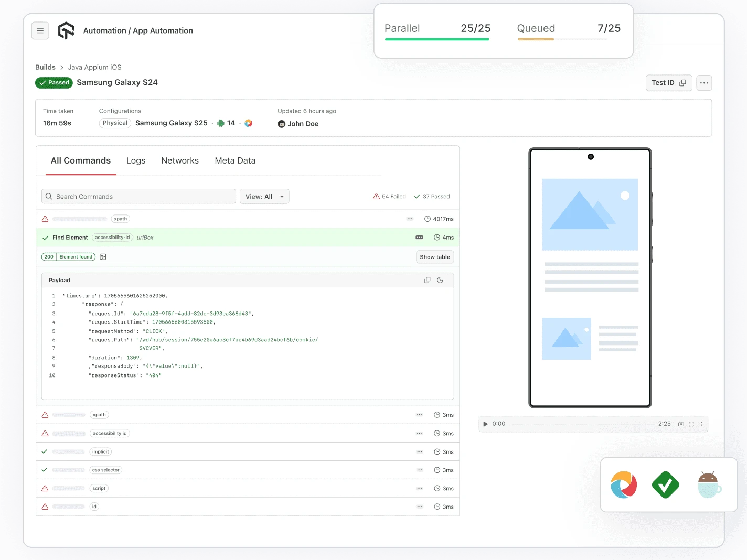
Task: Expand the implicit command row
Action: point(248,451)
